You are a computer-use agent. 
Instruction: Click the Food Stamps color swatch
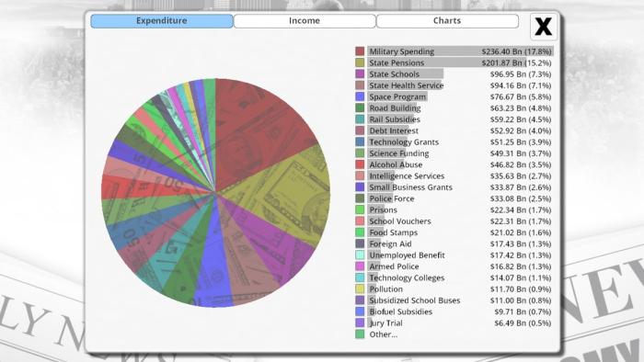(360, 232)
